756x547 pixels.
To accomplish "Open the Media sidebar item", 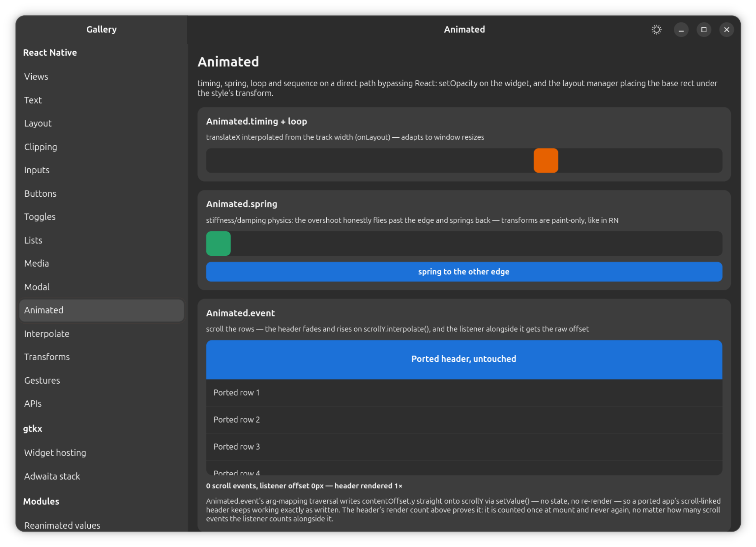I will 102,263.
